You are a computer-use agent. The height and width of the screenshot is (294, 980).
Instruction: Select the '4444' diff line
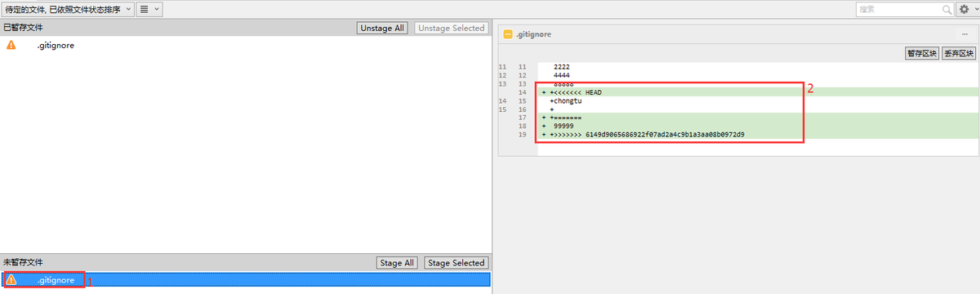click(758, 75)
